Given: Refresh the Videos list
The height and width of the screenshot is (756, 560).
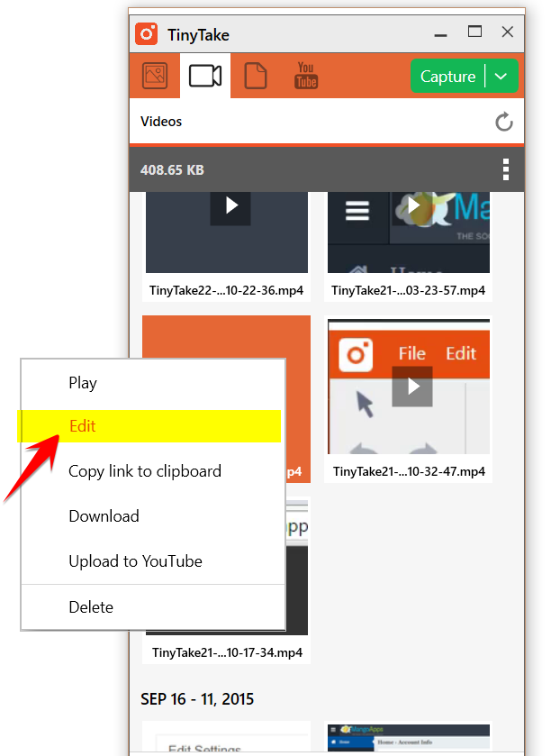Looking at the screenshot, I should [x=504, y=122].
